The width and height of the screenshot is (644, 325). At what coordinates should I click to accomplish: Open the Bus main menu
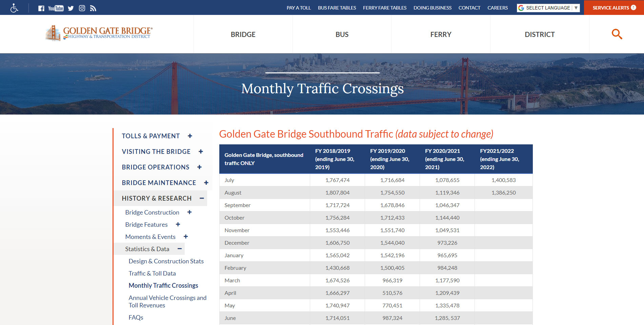(x=342, y=34)
